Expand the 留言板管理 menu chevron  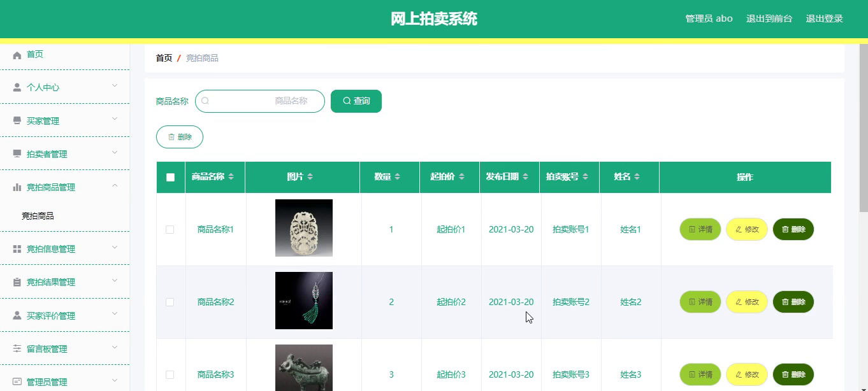point(115,347)
